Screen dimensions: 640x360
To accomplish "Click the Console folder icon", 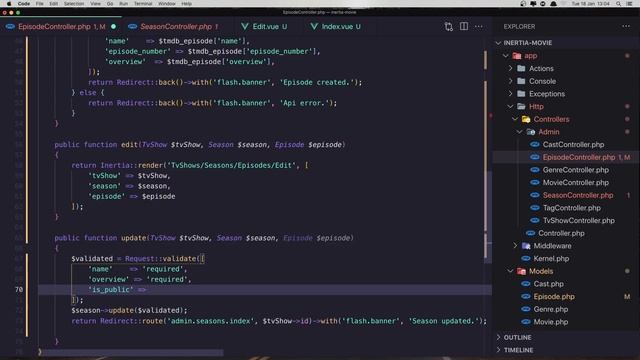I will tap(521, 81).
